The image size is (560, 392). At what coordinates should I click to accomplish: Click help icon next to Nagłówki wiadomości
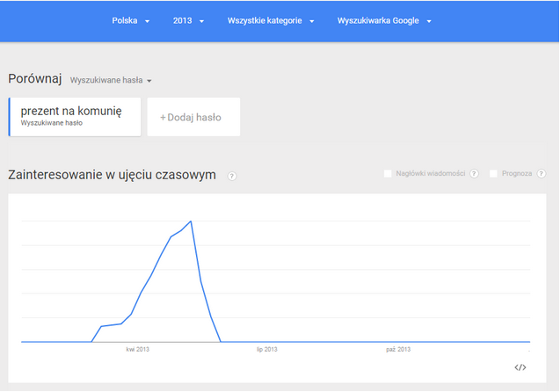click(x=474, y=174)
